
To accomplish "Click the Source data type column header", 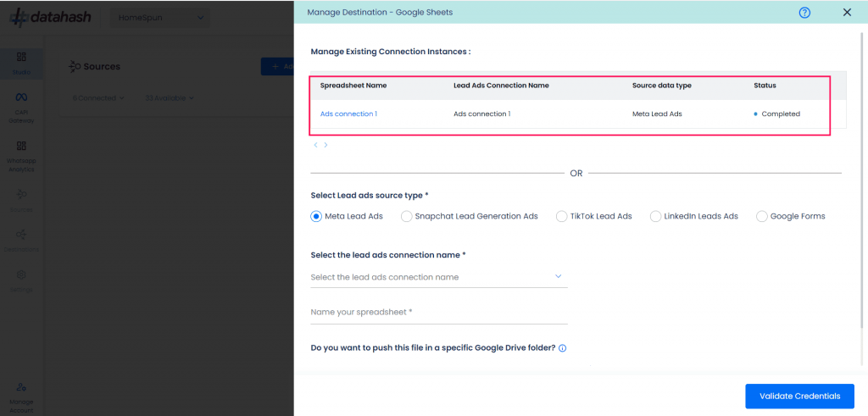I will point(661,86).
